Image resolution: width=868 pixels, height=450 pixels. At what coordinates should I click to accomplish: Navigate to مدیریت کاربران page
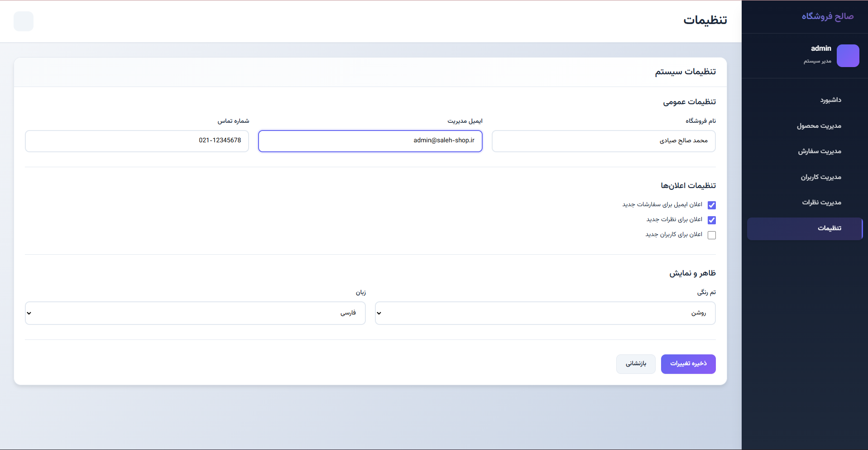[x=820, y=177]
